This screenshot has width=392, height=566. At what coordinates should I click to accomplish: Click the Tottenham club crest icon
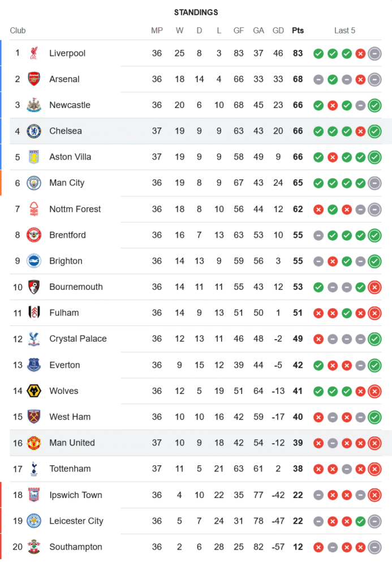pos(34,469)
